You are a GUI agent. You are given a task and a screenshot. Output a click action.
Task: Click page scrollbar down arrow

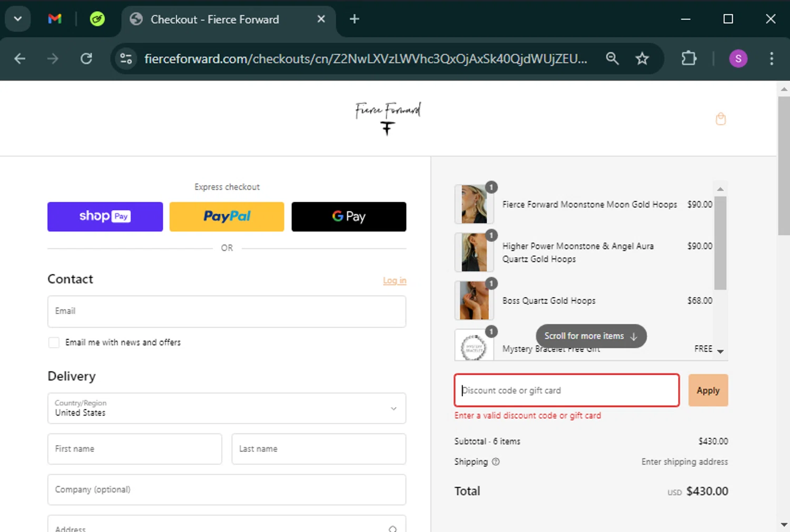click(x=784, y=525)
